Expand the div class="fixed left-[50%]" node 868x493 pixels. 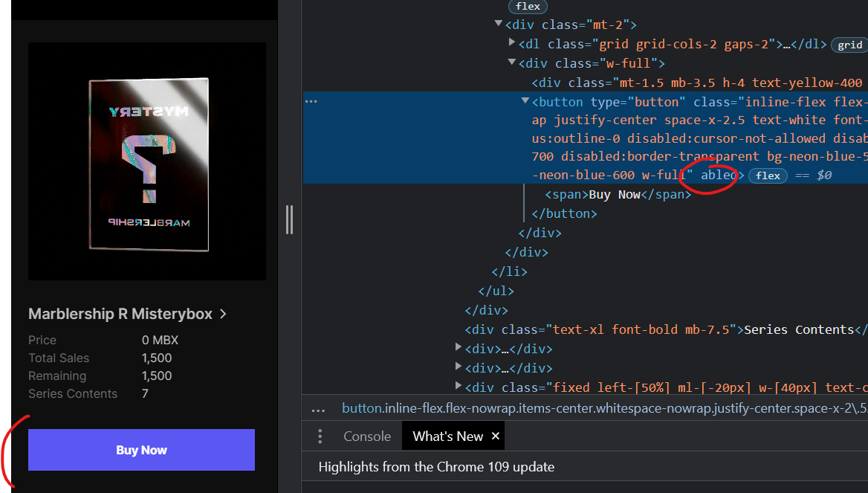pos(459,386)
